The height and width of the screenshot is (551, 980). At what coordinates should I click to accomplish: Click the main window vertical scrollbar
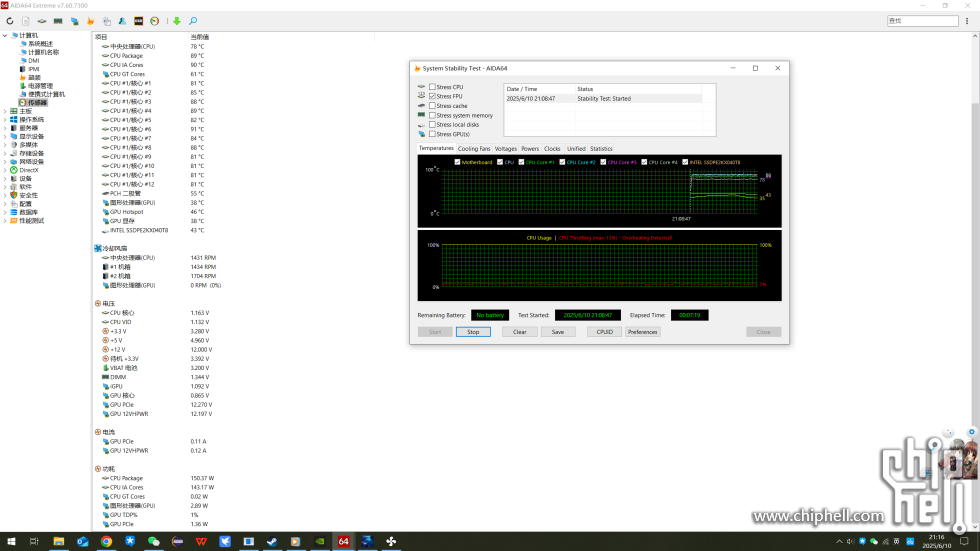(x=975, y=281)
